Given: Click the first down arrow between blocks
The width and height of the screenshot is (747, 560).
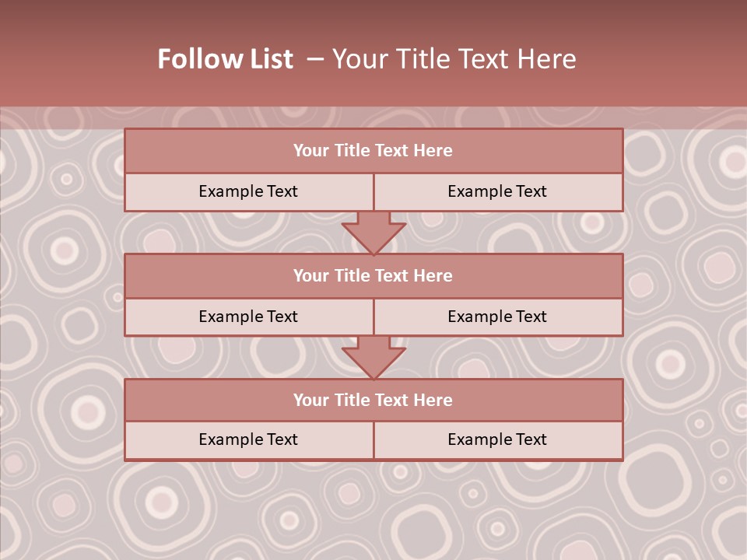Looking at the screenshot, I should point(373,233).
